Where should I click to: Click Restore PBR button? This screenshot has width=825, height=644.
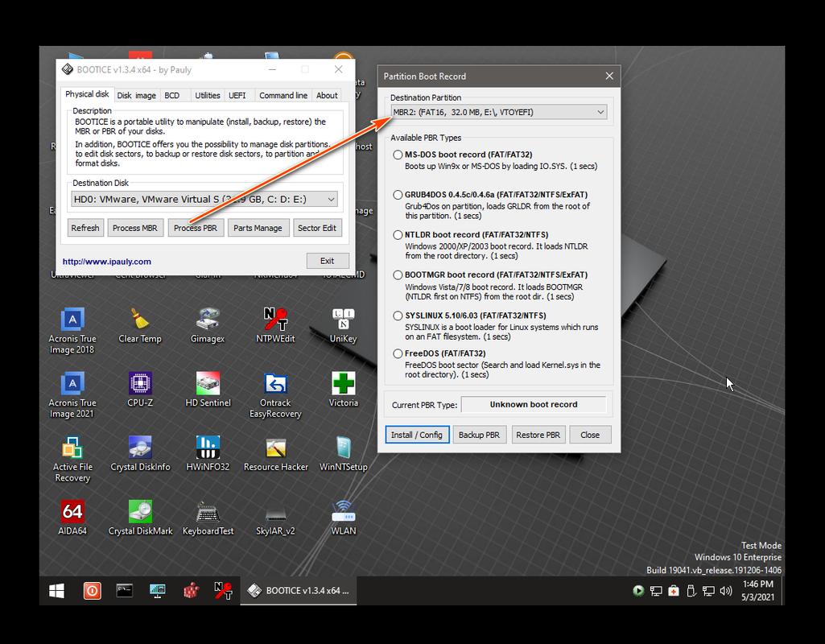coord(538,435)
